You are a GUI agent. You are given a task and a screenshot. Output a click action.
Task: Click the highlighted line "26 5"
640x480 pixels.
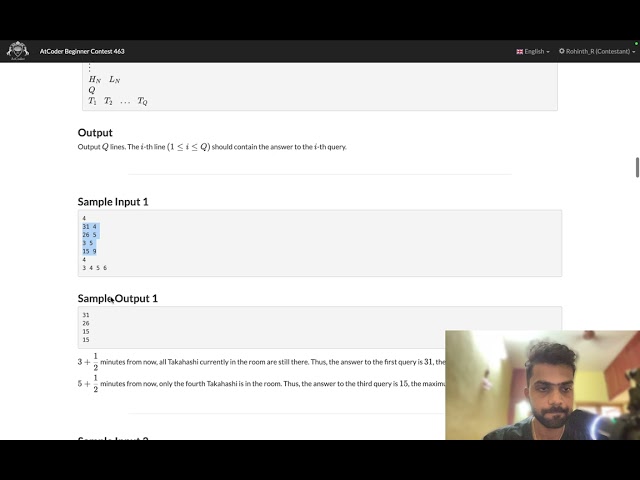(89, 235)
